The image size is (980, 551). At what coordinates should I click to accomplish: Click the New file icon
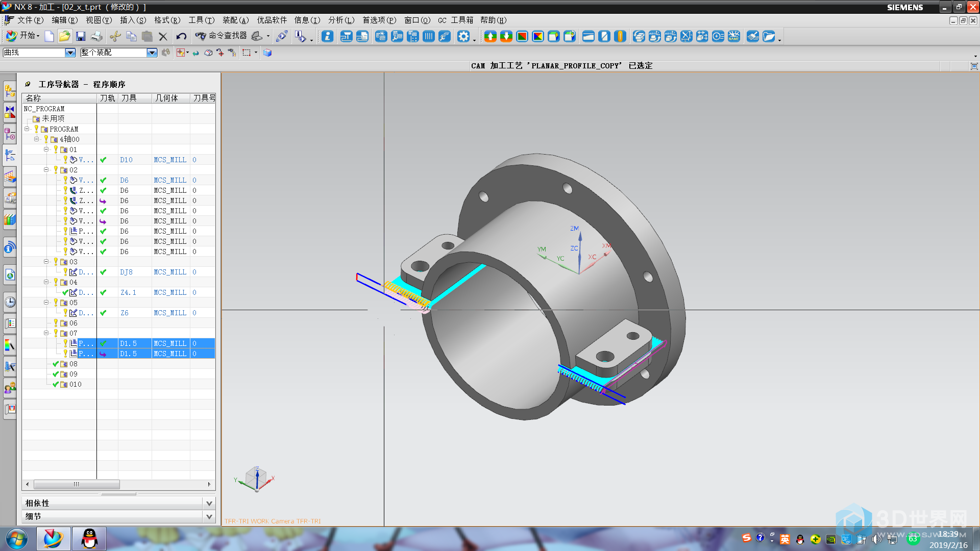click(49, 36)
